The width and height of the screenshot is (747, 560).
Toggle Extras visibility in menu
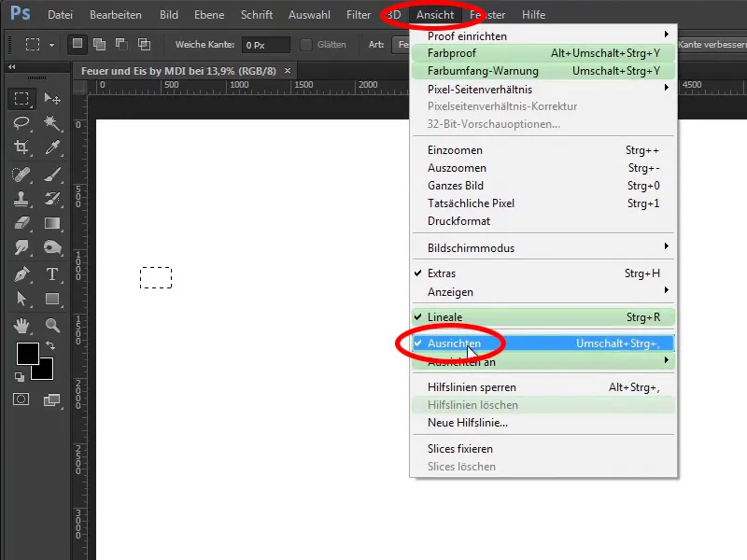(543, 273)
